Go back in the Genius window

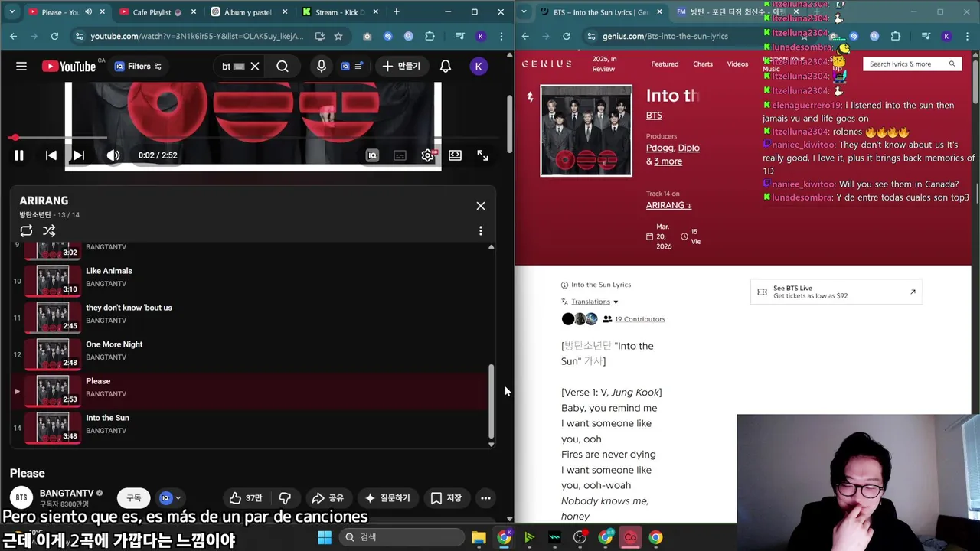[525, 36]
